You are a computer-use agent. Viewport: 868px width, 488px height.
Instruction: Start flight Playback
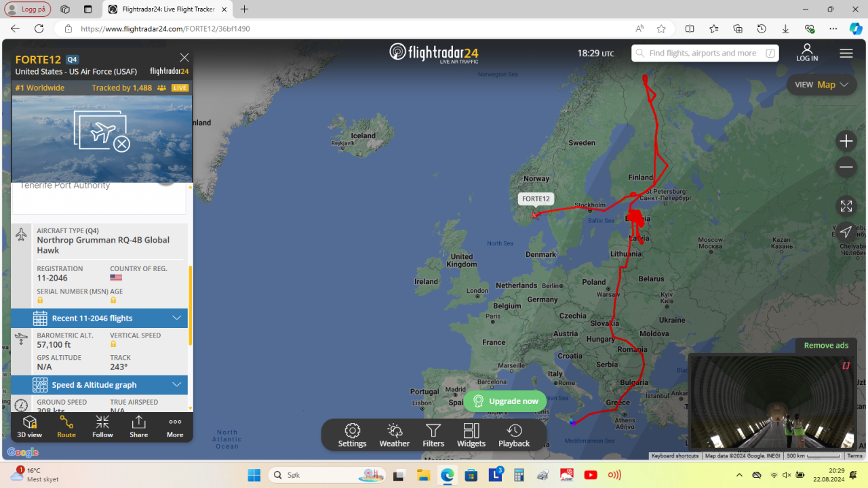[514, 434]
